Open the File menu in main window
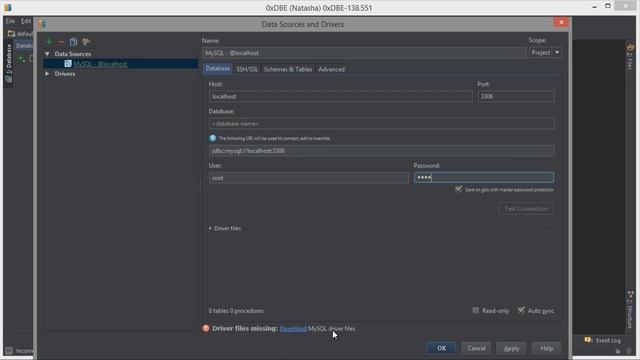640x360 pixels. point(10,21)
